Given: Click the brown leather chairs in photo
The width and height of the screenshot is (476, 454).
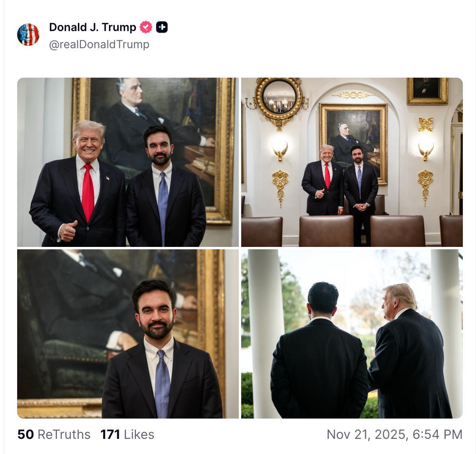Looking at the screenshot, I should (x=352, y=231).
